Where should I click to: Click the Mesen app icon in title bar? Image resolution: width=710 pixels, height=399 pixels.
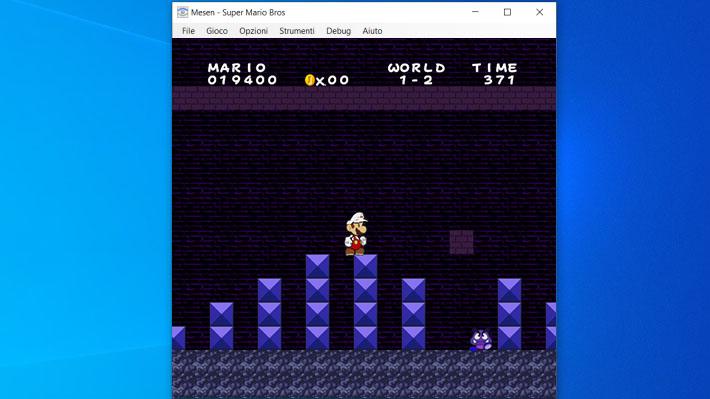[x=182, y=12]
